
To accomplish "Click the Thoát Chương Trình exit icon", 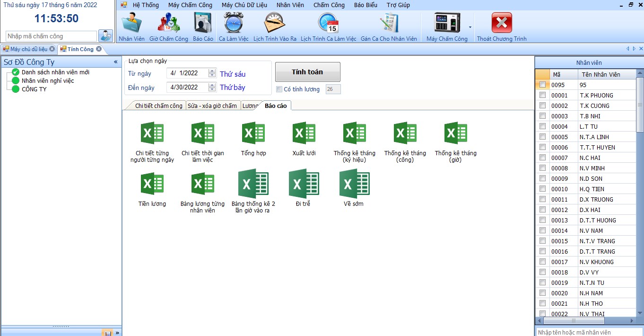I will tap(502, 23).
